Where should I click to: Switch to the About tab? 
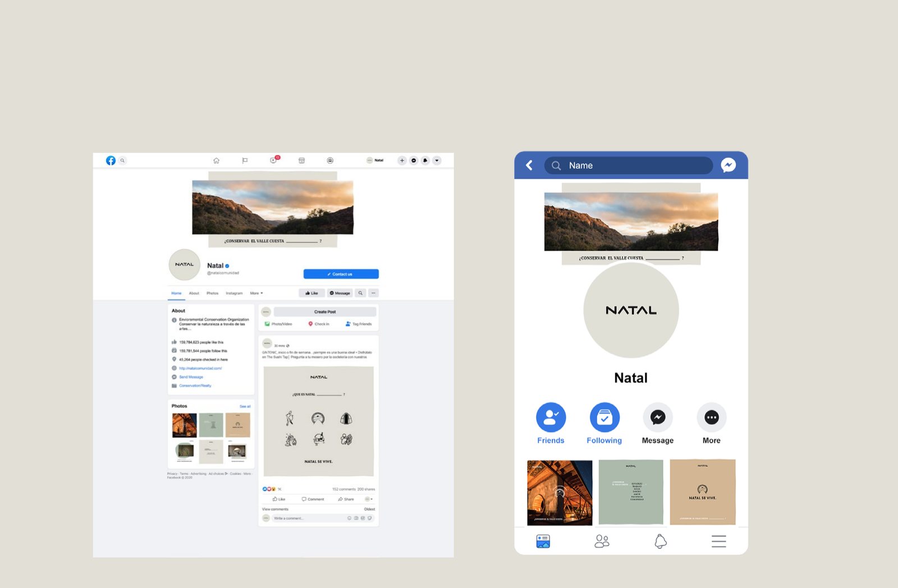[194, 293]
